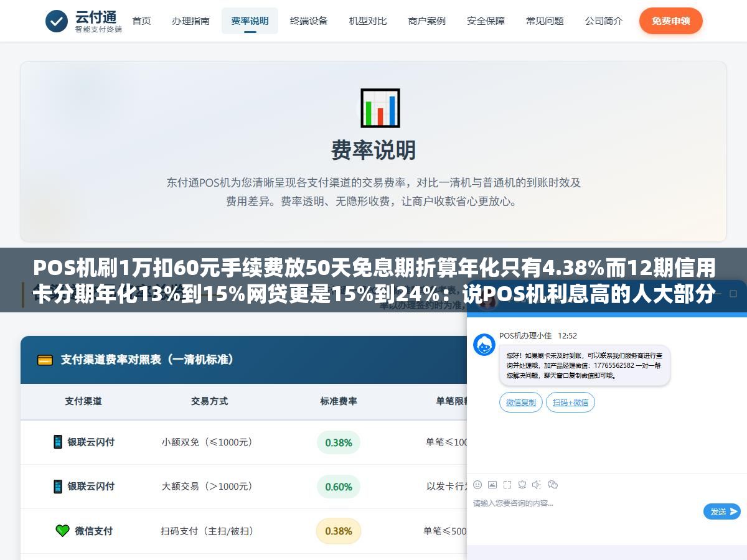This screenshot has width=747, height=560.
Task: Select the 费率说明 navigation tab
Action: click(250, 21)
